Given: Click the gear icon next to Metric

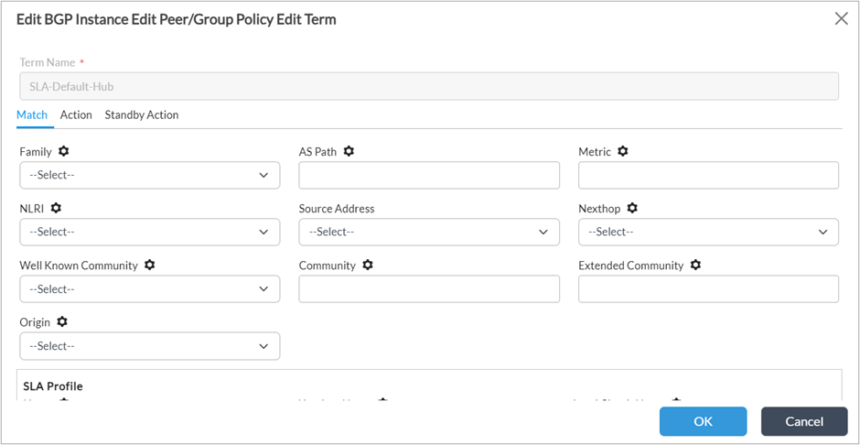Looking at the screenshot, I should (x=623, y=151).
